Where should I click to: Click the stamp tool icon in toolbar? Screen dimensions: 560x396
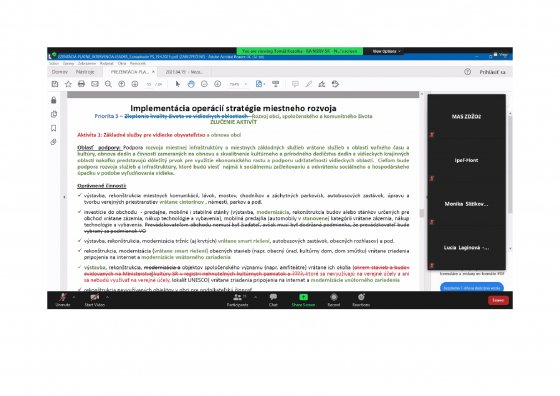(x=335, y=84)
